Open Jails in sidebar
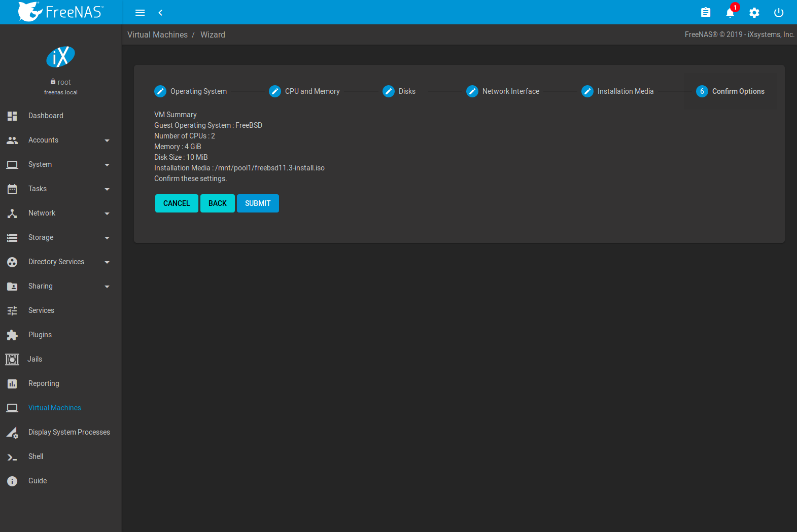Screen dimensions: 797x532 point(34,359)
